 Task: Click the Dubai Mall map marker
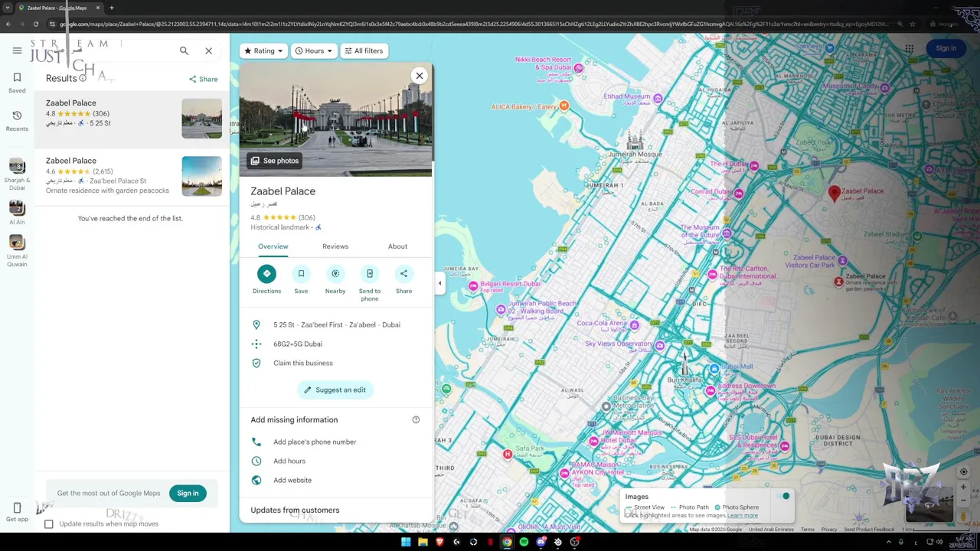(x=714, y=369)
